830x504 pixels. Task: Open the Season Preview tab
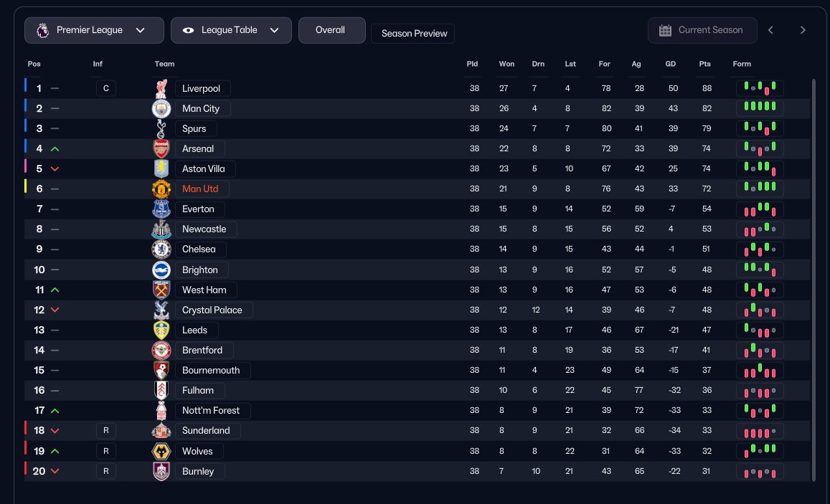[413, 34]
